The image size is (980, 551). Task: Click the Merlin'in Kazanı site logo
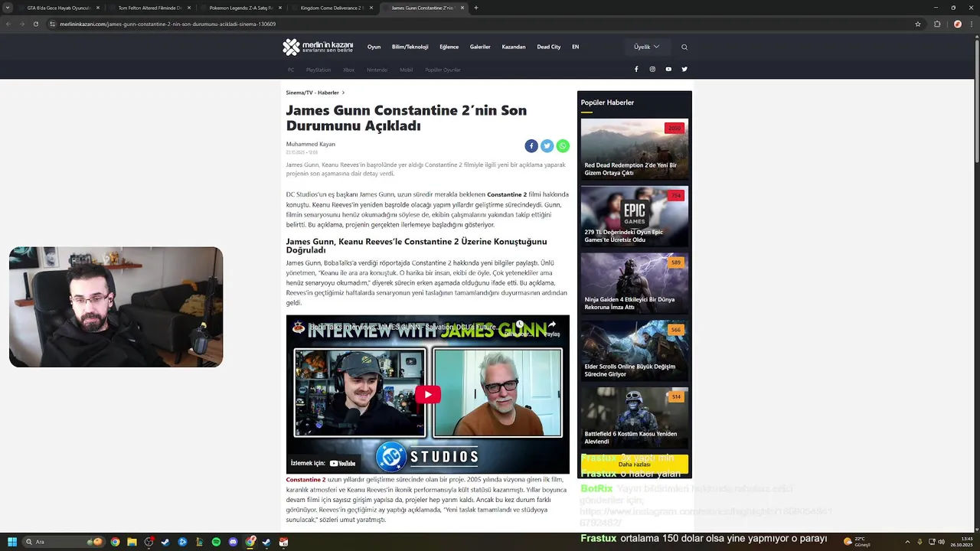(318, 47)
